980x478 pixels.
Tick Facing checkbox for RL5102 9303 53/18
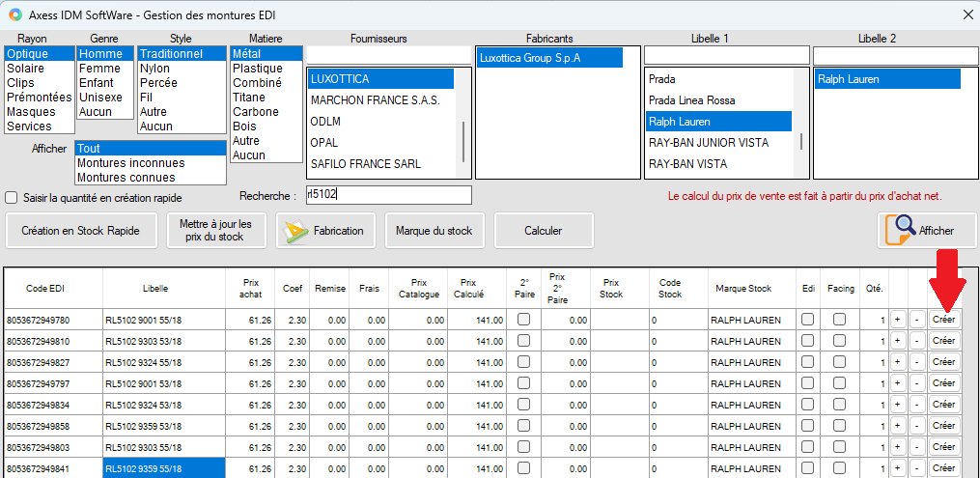pyautogui.click(x=840, y=341)
